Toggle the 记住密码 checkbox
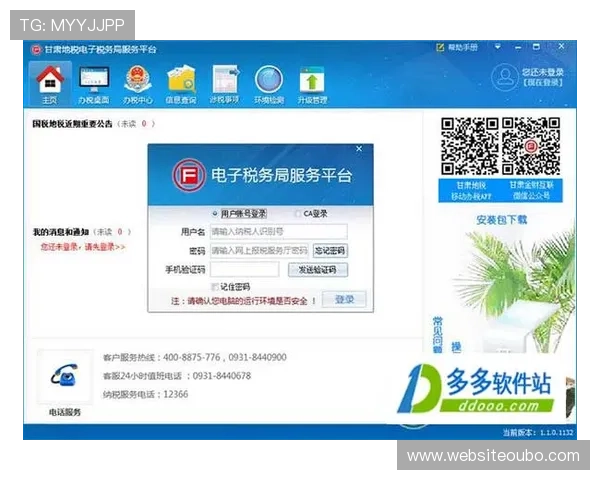The image size is (600, 480). 215,287
